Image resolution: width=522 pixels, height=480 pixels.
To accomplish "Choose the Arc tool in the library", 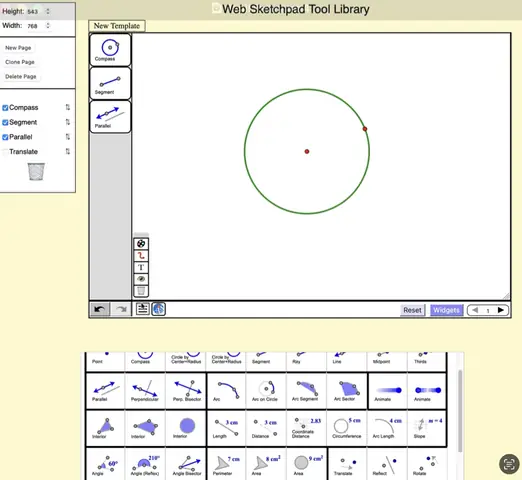I will point(227,391).
